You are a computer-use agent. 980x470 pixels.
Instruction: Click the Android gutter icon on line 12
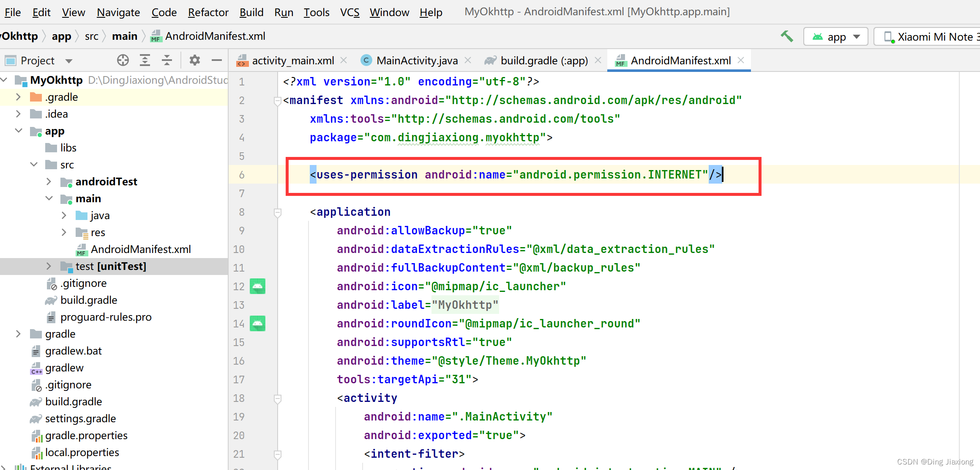(257, 286)
